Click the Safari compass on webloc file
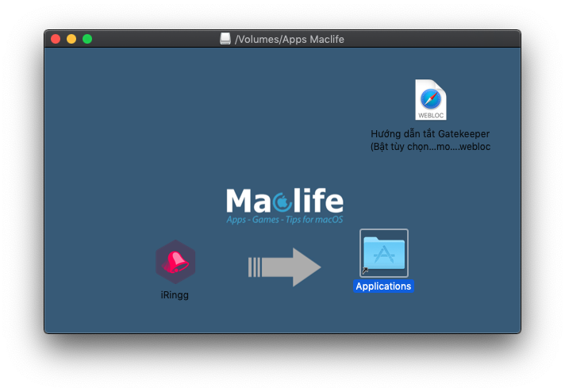This screenshot has height=392, width=565. [430, 98]
